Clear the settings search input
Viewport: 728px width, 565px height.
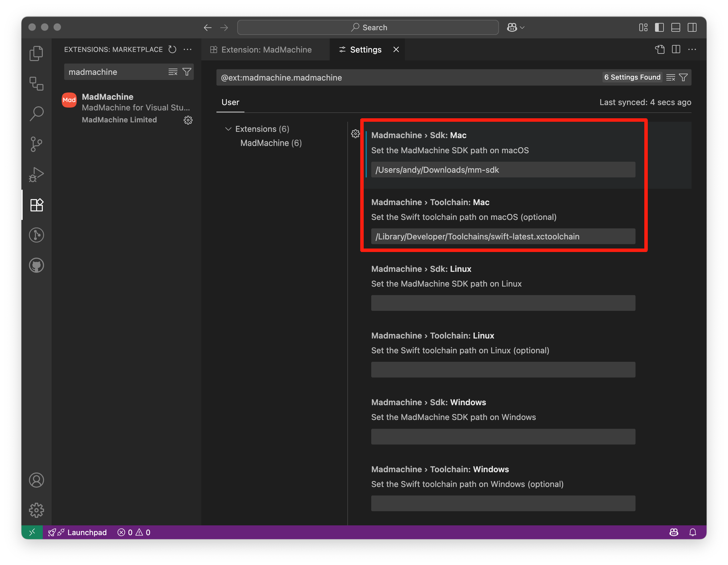[671, 77]
